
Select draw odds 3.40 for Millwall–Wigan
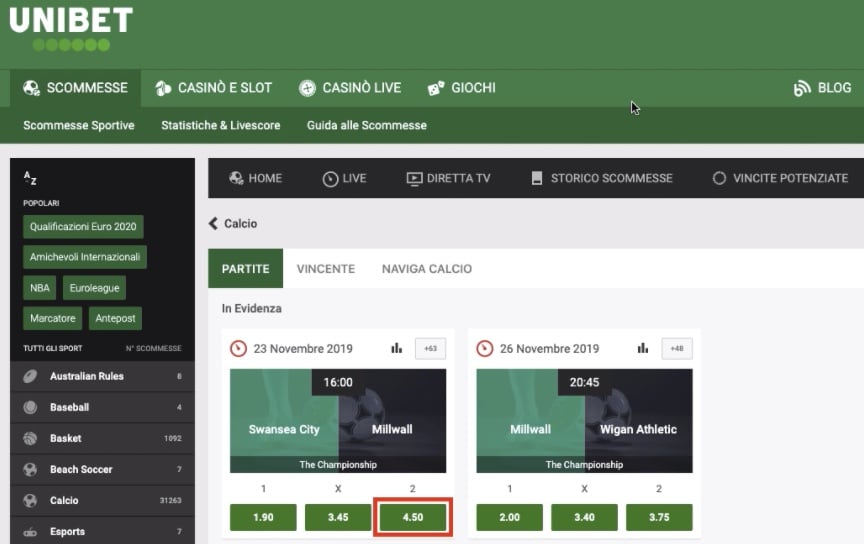[x=584, y=518]
